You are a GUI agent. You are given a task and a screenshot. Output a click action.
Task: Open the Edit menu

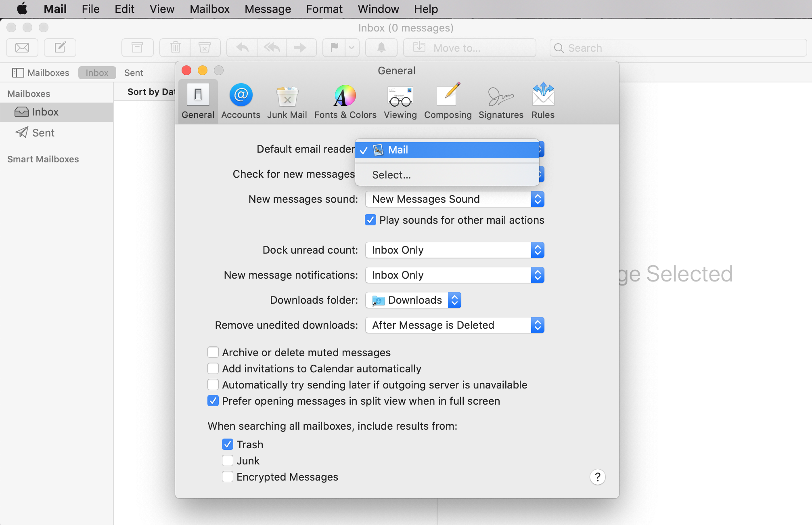(124, 9)
